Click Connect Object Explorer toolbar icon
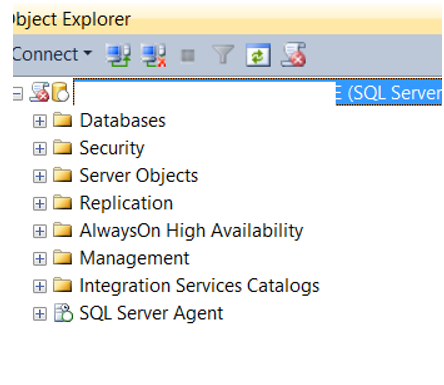444x385 pixels. click(118, 55)
